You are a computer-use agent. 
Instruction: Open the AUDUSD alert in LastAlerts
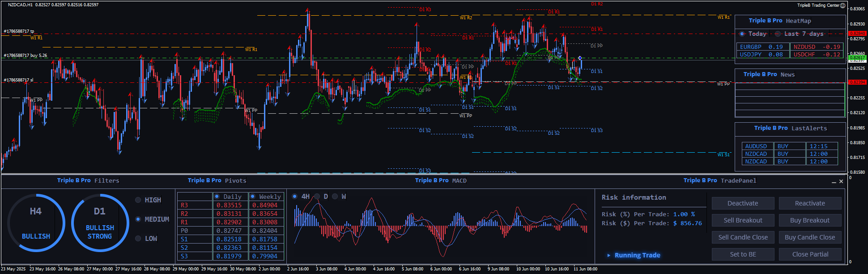click(756, 146)
